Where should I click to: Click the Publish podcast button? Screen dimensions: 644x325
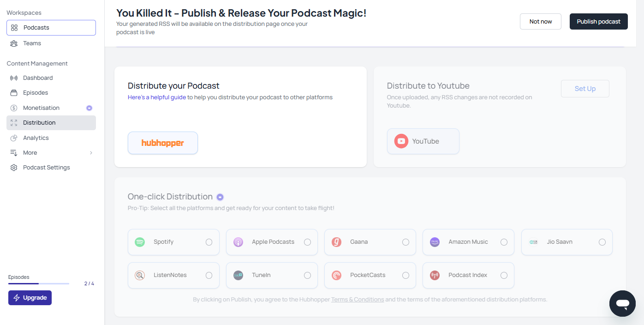pyautogui.click(x=599, y=22)
